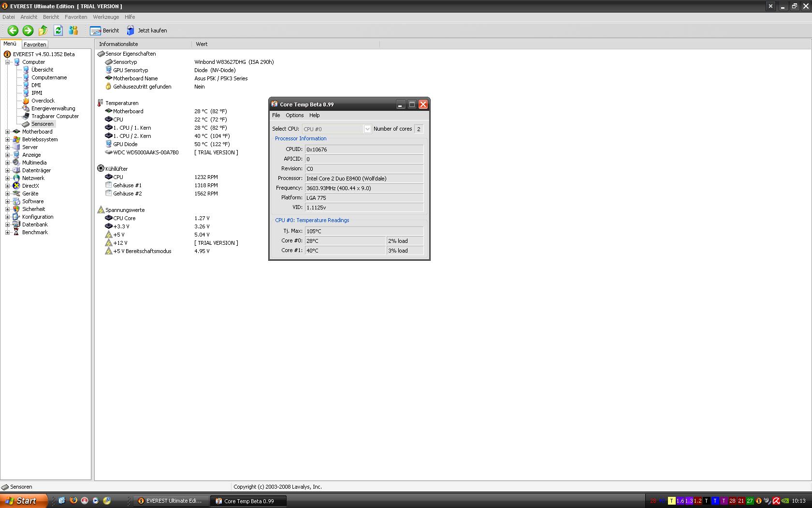The image size is (812, 508).
Task: Select Übersicht in the tree
Action: pyautogui.click(x=42, y=70)
